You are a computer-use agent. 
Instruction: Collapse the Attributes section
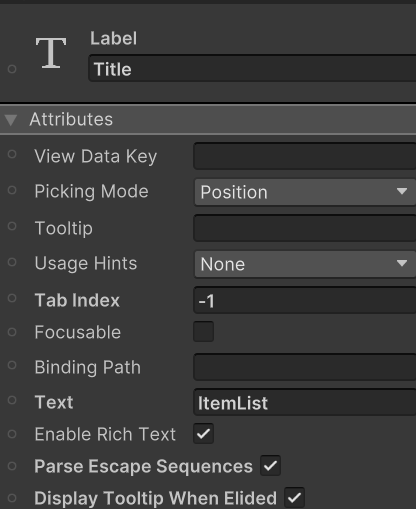click(x=11, y=120)
